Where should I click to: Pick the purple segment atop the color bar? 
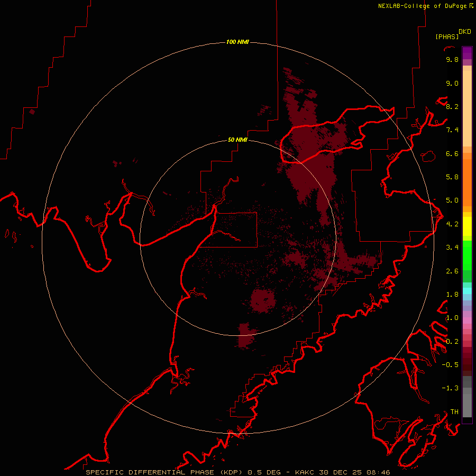pyautogui.click(x=467, y=53)
